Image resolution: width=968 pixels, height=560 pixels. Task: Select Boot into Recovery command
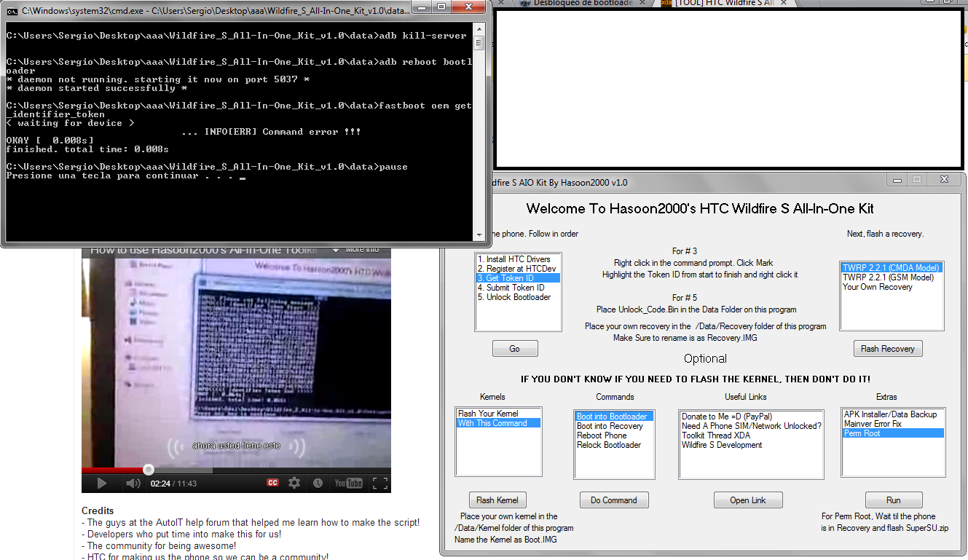coord(614,426)
